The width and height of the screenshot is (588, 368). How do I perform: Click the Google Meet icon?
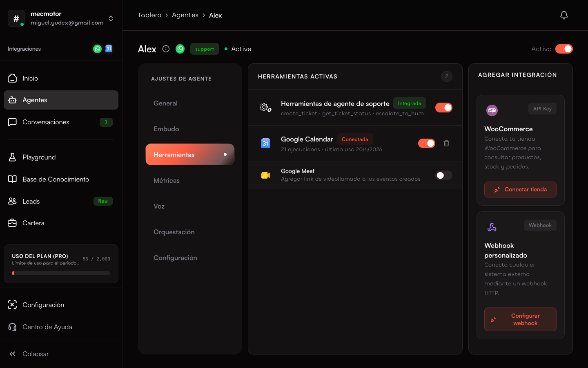(x=265, y=175)
